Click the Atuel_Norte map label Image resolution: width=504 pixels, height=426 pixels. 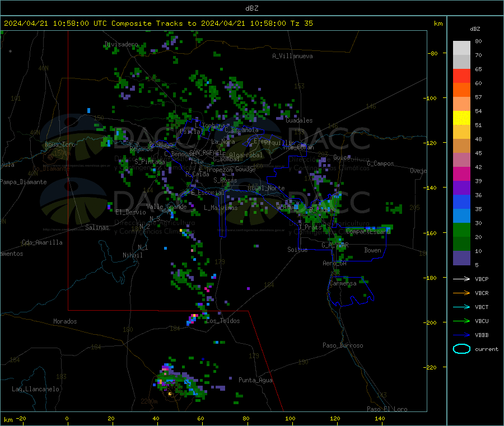pos(266,188)
